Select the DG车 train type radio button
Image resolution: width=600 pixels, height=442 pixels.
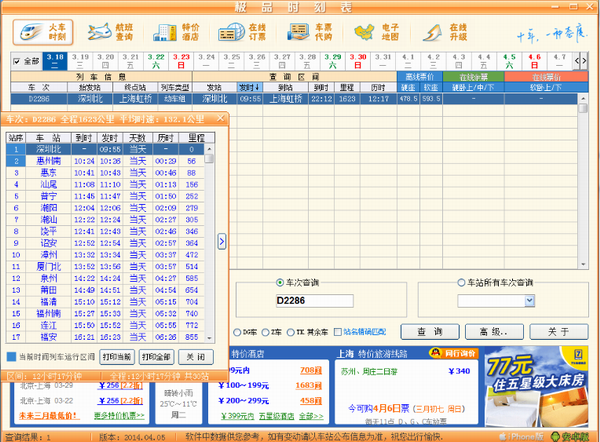[237, 332]
